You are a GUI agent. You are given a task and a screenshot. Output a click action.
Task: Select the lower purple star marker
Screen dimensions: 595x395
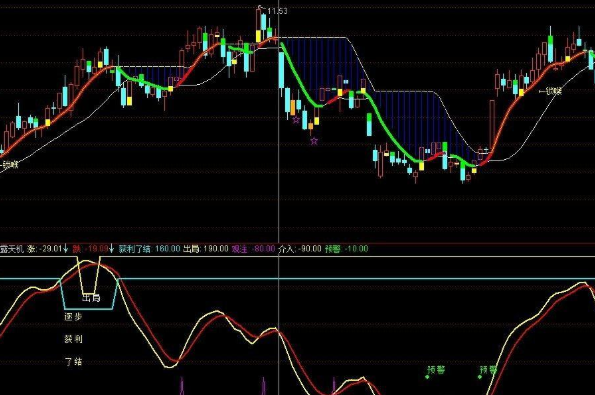[x=314, y=141]
